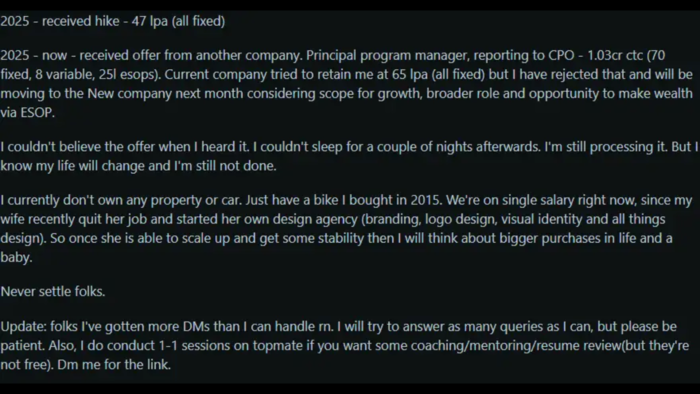Click the '2025 - received hike' line
The image size is (700, 394).
112,21
